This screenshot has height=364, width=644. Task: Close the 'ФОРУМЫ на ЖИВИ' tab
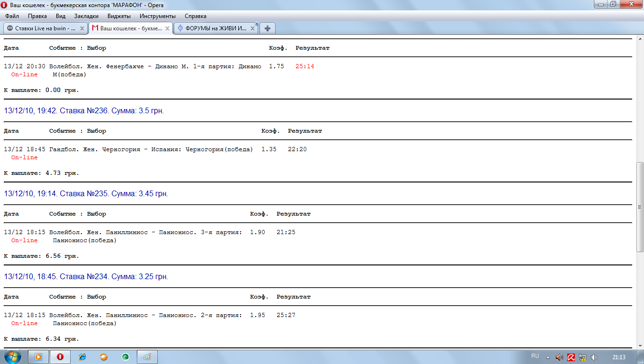(252, 28)
